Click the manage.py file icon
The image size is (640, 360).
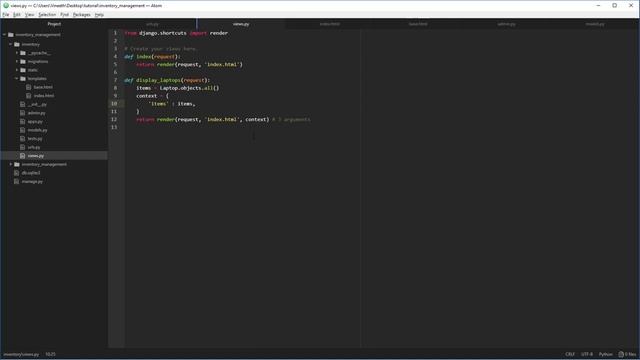(17, 181)
